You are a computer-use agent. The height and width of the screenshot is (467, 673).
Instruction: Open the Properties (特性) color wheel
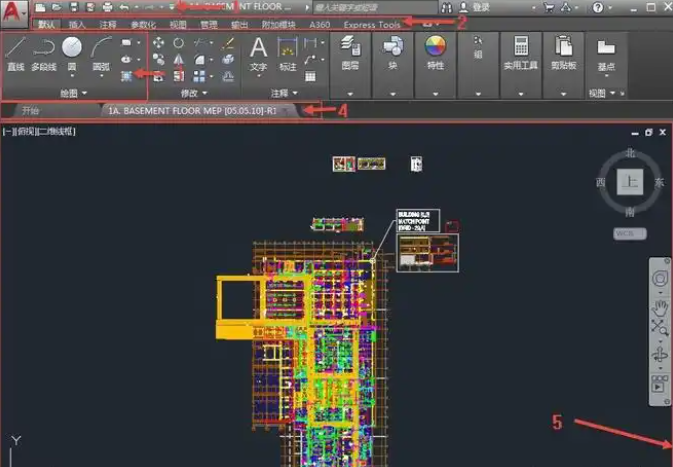click(435, 50)
